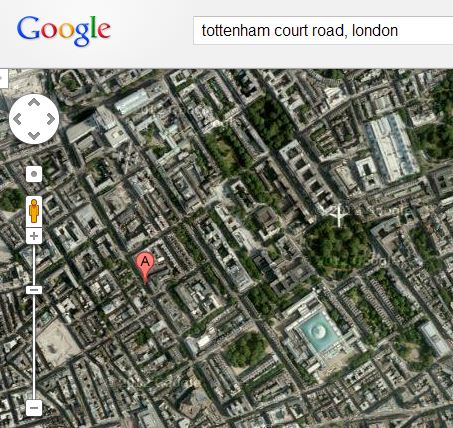Click the British Museum glass dome roof
Screen dimensions: 453x428
[x=318, y=331]
